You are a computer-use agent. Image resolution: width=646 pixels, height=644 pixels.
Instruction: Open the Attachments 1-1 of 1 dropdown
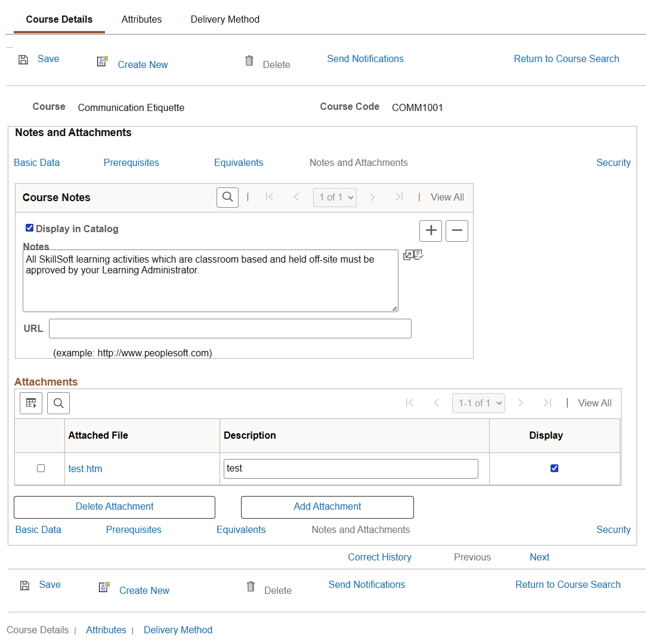(x=478, y=403)
